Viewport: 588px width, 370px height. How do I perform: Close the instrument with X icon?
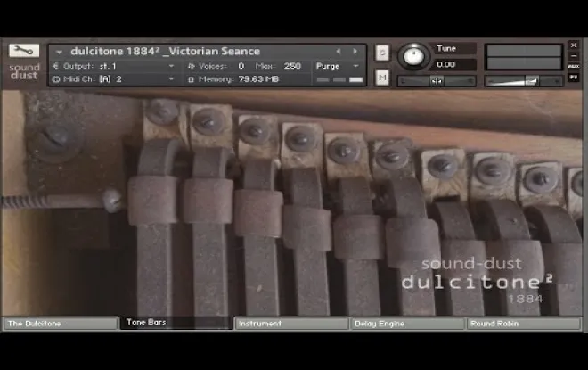pyautogui.click(x=574, y=45)
